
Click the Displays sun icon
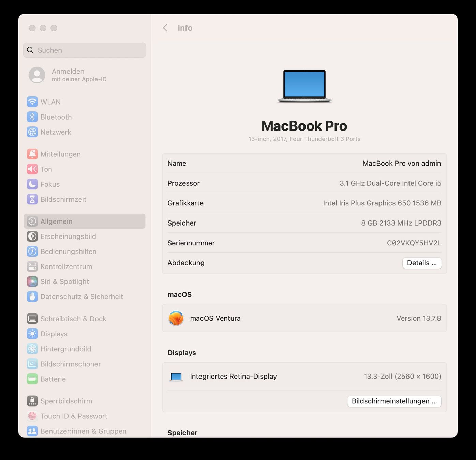(x=32, y=334)
